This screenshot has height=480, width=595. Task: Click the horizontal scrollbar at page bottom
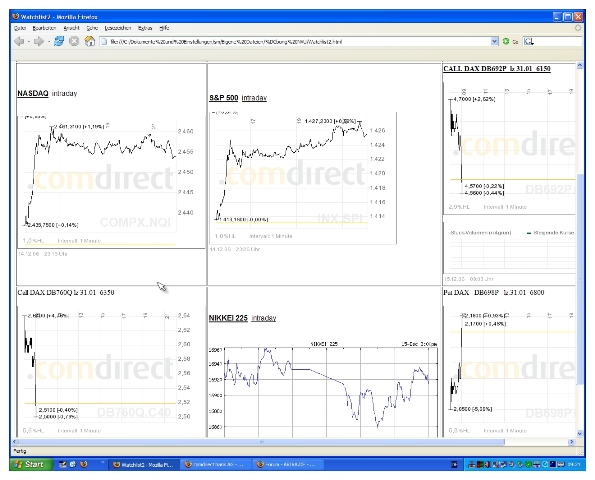click(x=262, y=442)
